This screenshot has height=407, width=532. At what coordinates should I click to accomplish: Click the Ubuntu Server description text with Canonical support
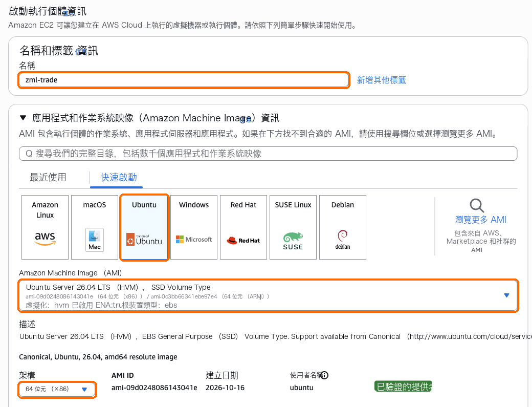(276, 336)
